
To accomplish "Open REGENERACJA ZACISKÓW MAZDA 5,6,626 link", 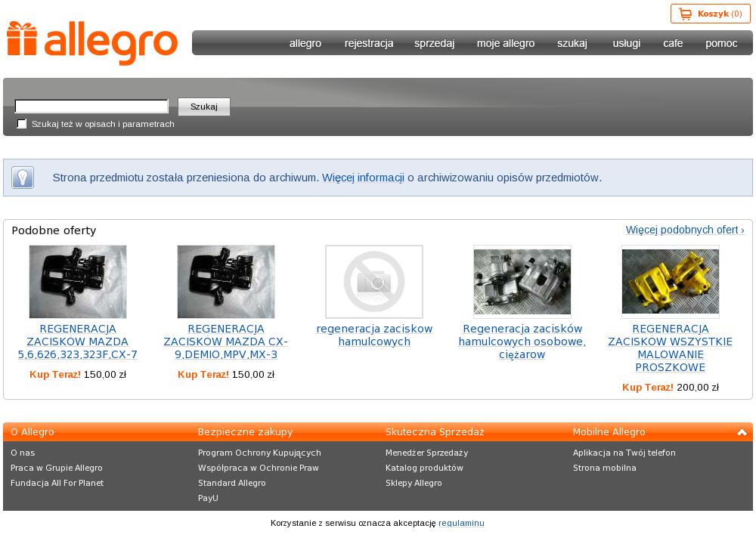I will pyautogui.click(x=78, y=342).
